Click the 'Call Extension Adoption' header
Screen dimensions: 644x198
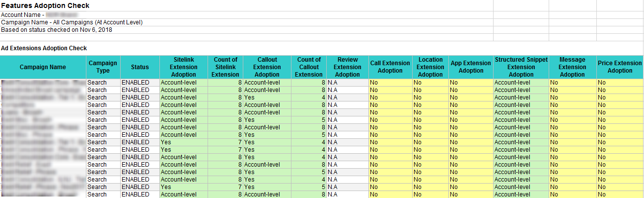(x=390, y=67)
